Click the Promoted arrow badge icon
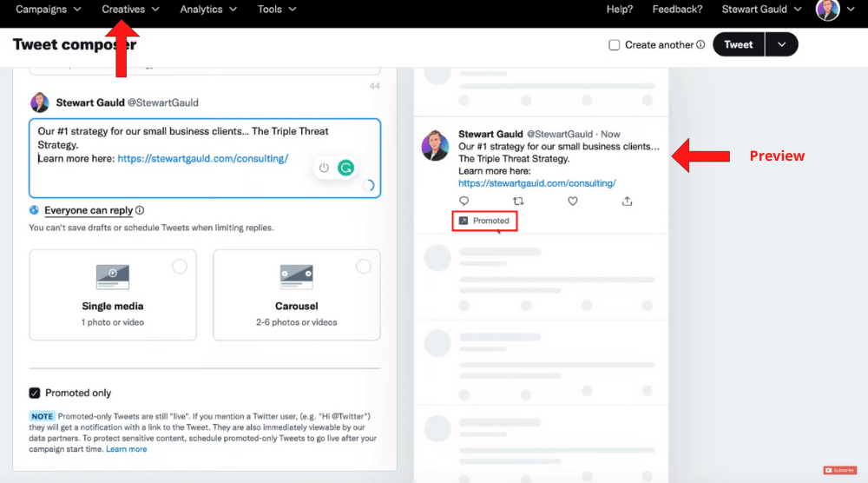868x483 pixels. coord(464,221)
